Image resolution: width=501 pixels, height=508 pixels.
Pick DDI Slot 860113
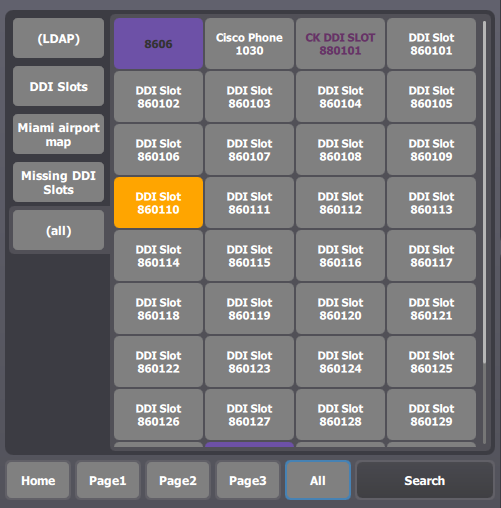point(431,203)
